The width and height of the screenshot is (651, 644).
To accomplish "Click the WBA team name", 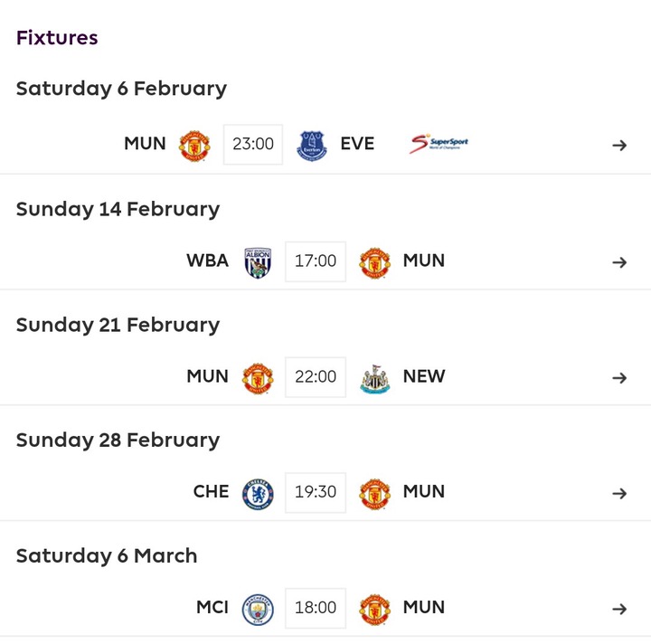I will (208, 260).
